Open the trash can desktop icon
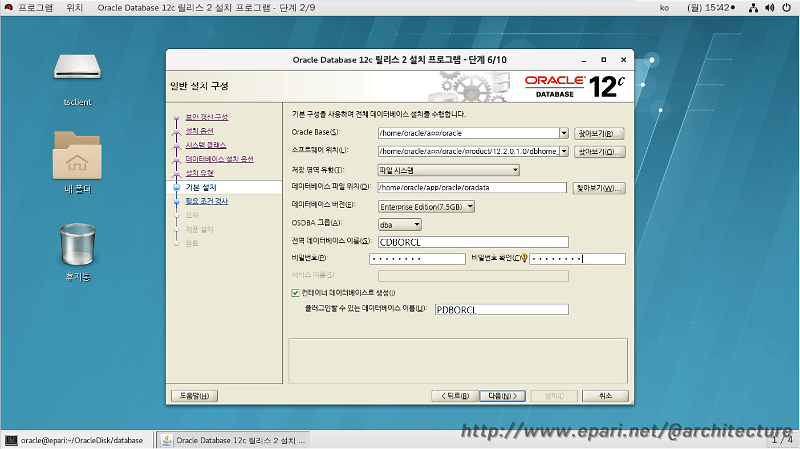Screen dimensions: 800x449 (x=78, y=244)
